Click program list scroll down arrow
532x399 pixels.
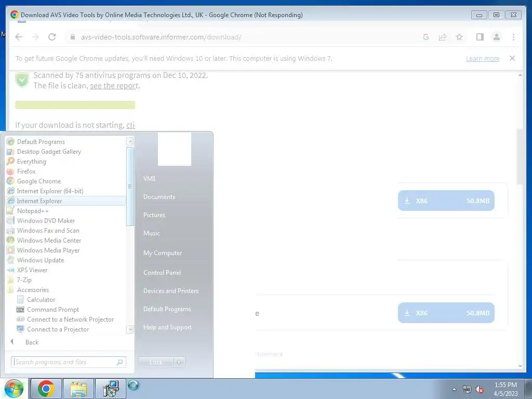tap(130, 329)
